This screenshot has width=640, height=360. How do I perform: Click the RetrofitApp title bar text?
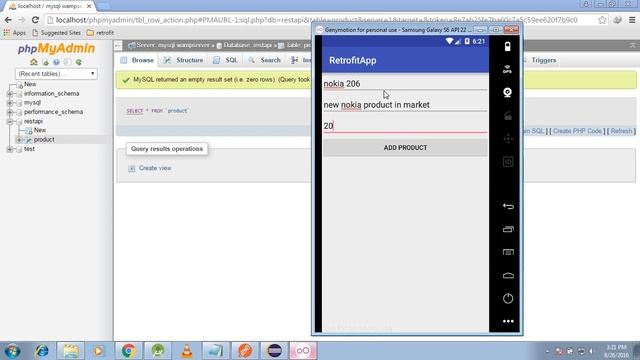tap(353, 60)
